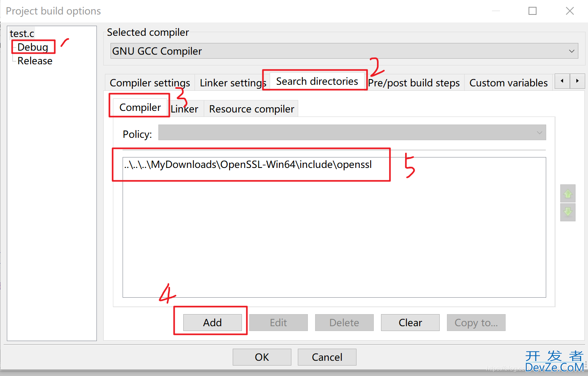The width and height of the screenshot is (588, 376).
Task: Select the OpenSSL-Win64 include path entry
Action: point(248,164)
